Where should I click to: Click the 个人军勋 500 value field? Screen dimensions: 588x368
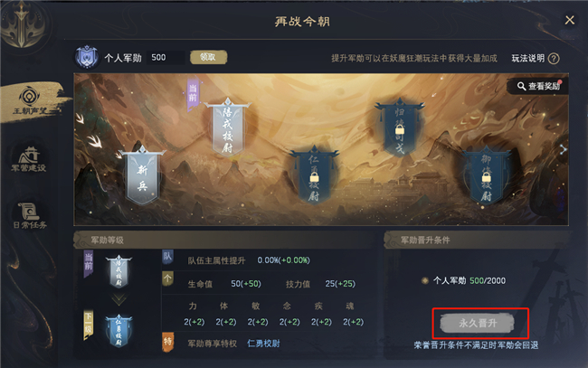[x=165, y=57]
